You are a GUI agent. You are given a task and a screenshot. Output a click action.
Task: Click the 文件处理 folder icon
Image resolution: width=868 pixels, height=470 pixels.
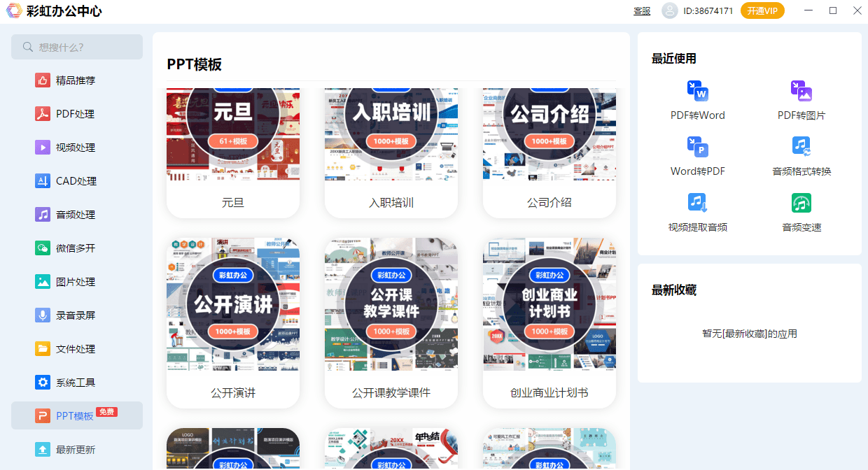[x=43, y=349]
